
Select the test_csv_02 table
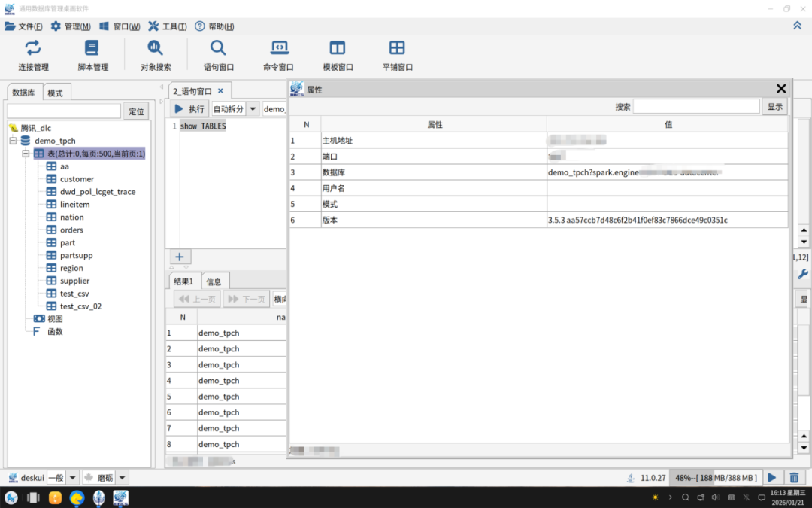point(80,306)
